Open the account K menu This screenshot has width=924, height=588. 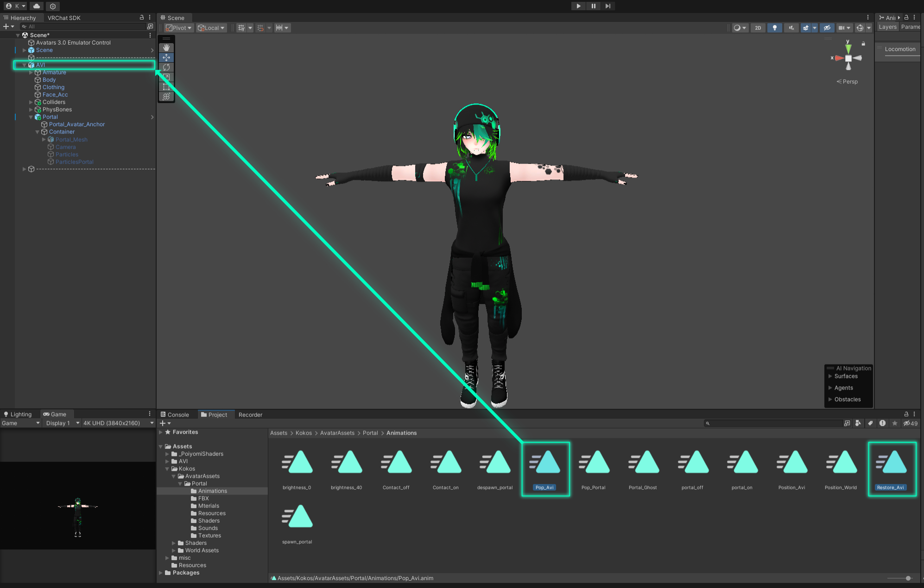(15, 6)
